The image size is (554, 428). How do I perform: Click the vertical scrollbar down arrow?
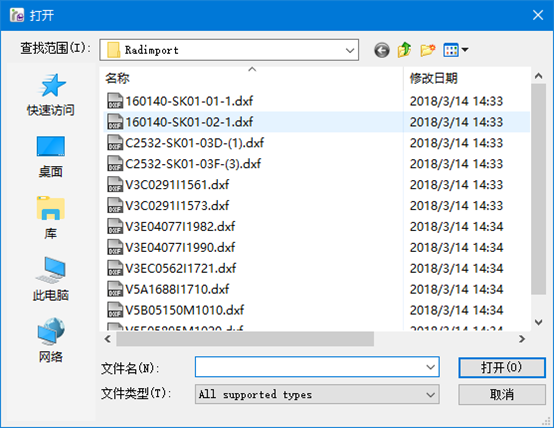coord(538,322)
